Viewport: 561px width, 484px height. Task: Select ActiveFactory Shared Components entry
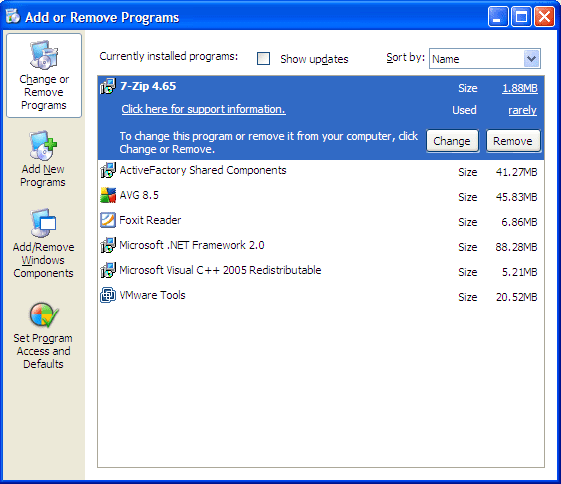point(321,171)
